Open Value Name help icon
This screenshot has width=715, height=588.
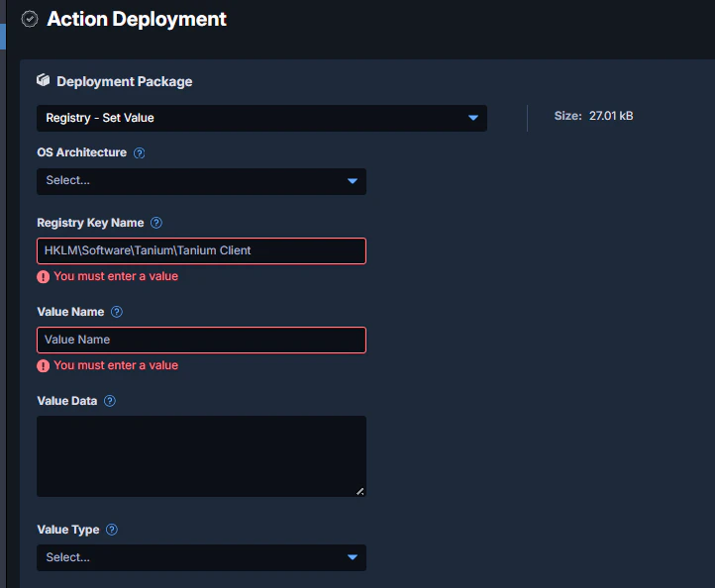coord(117,312)
